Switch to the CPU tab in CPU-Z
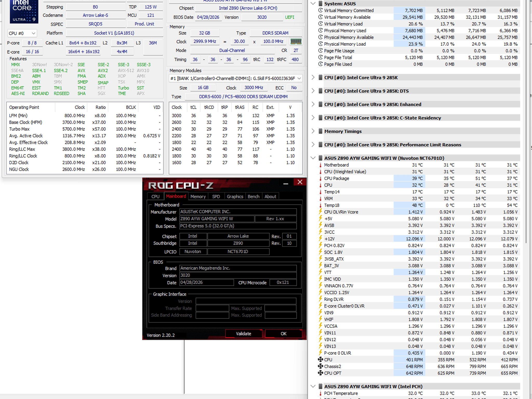This screenshot has width=532, height=399. 155,196
